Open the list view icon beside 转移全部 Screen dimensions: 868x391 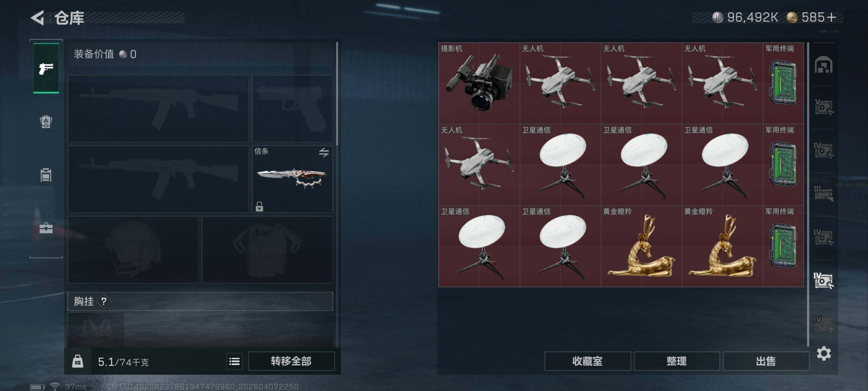[234, 361]
